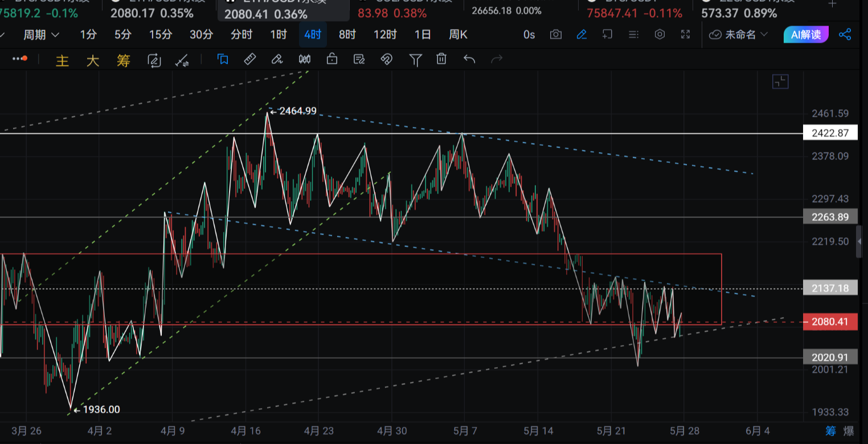Image resolution: width=868 pixels, height=444 pixels.
Task: Click the collapse-corners icon on the chart
Action: (x=780, y=82)
